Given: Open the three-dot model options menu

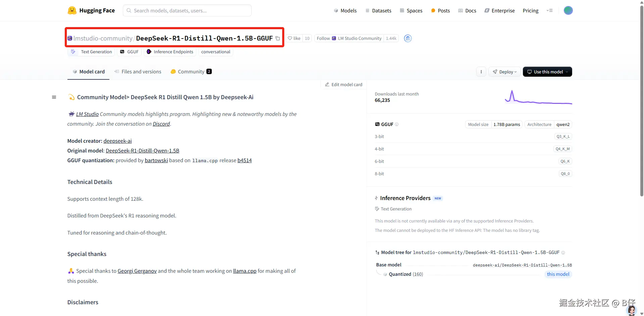Looking at the screenshot, I should coord(481,72).
